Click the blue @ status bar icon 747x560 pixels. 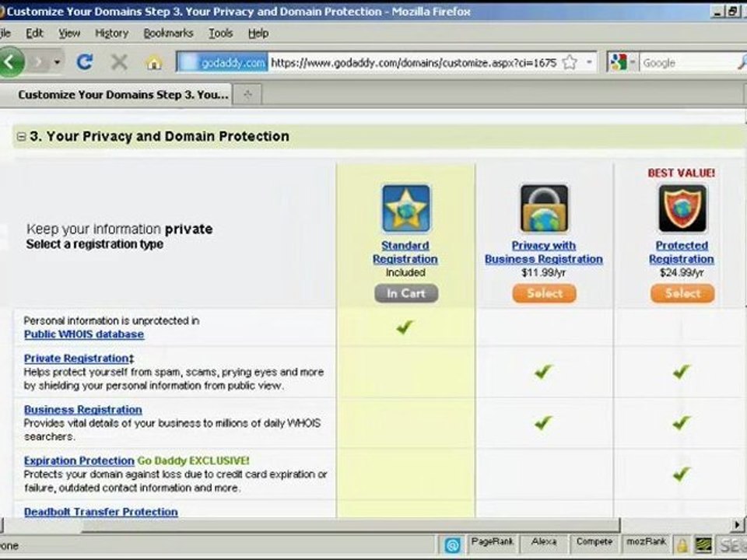coord(451,545)
